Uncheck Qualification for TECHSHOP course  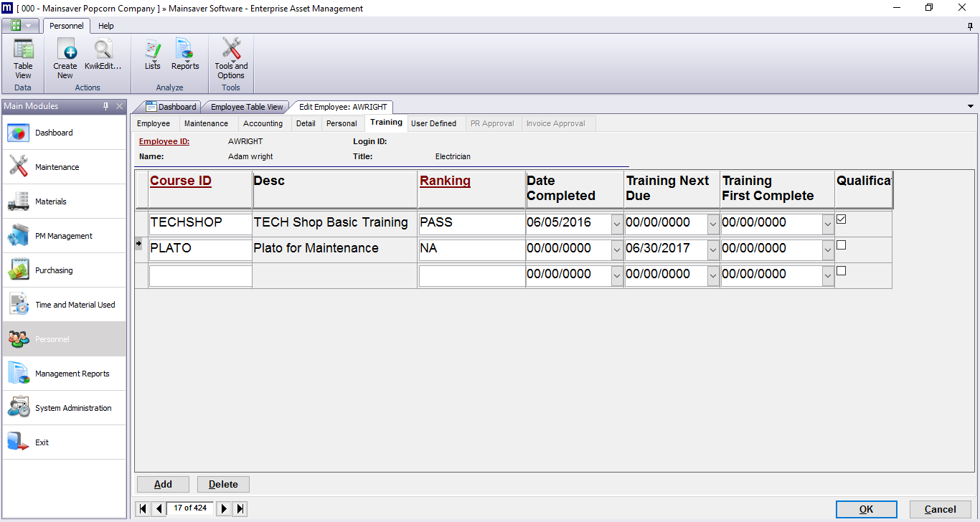(x=840, y=219)
